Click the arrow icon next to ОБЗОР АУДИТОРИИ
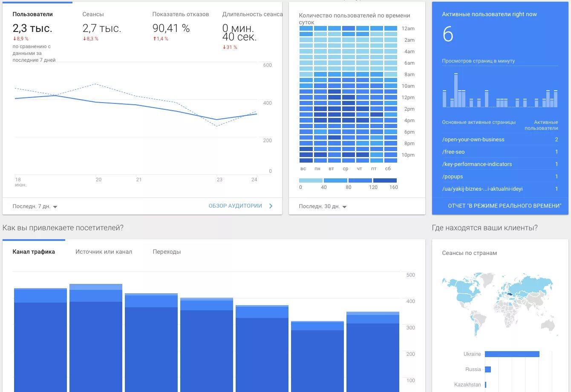The height and width of the screenshot is (392, 571). [271, 206]
